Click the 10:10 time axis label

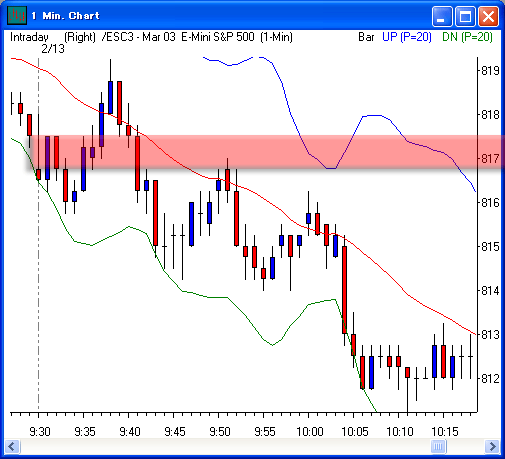(x=400, y=432)
